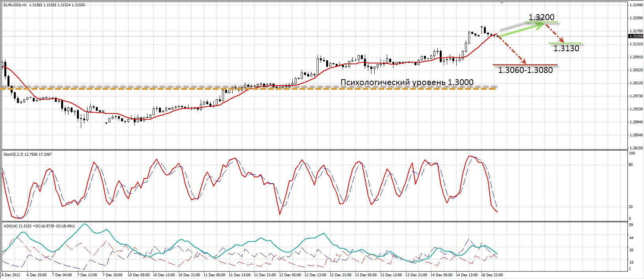Click price axis value 1.29730
Image resolution: width=644 pixels, height=279 pixels.
[636, 96]
